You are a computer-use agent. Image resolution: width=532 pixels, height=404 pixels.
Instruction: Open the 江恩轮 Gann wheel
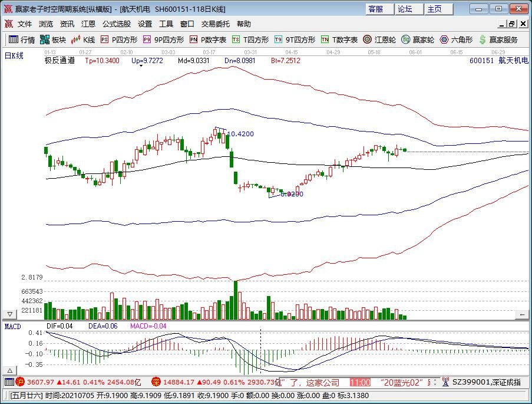pyautogui.click(x=379, y=40)
